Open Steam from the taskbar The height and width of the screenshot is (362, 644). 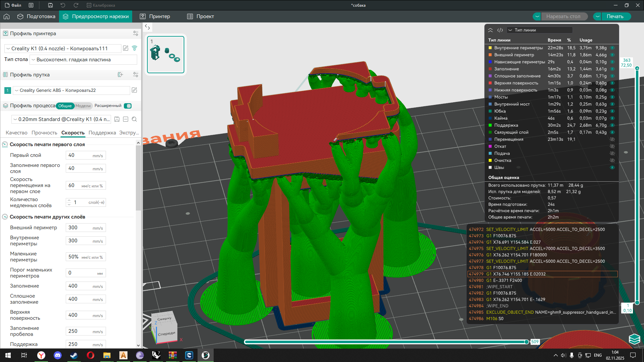click(x=74, y=355)
